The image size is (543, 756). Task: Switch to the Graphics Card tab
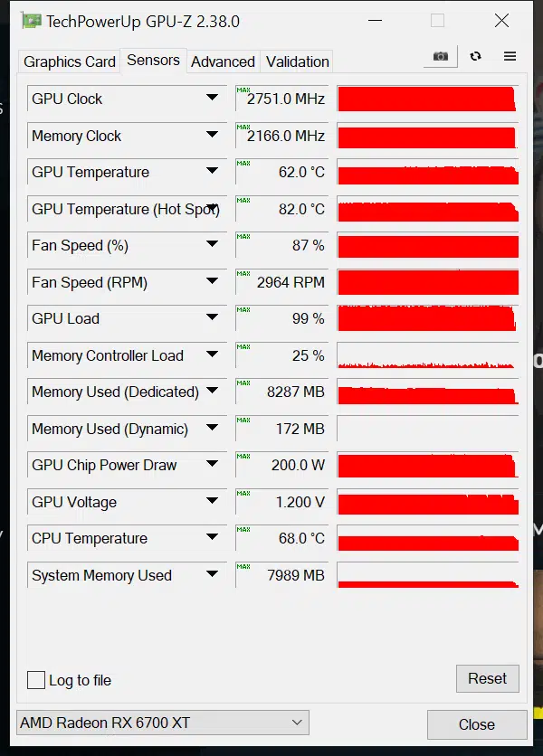[70, 61]
